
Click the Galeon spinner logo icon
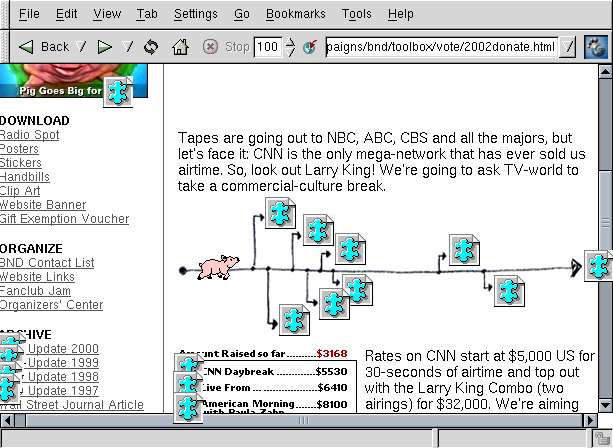coord(596,47)
